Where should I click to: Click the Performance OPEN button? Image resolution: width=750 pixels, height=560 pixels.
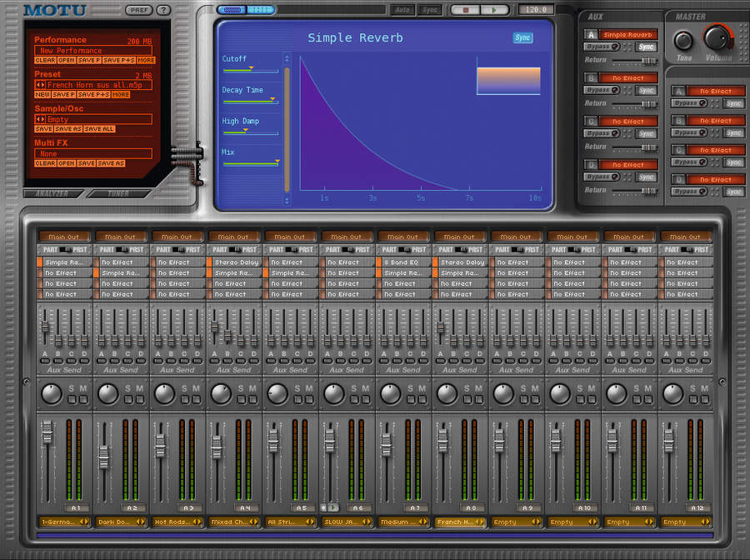point(67,60)
